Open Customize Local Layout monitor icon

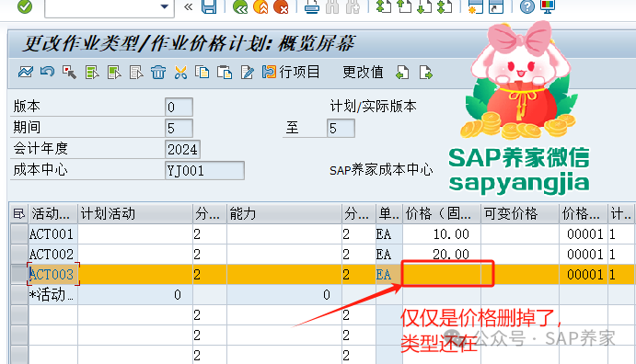(x=548, y=6)
